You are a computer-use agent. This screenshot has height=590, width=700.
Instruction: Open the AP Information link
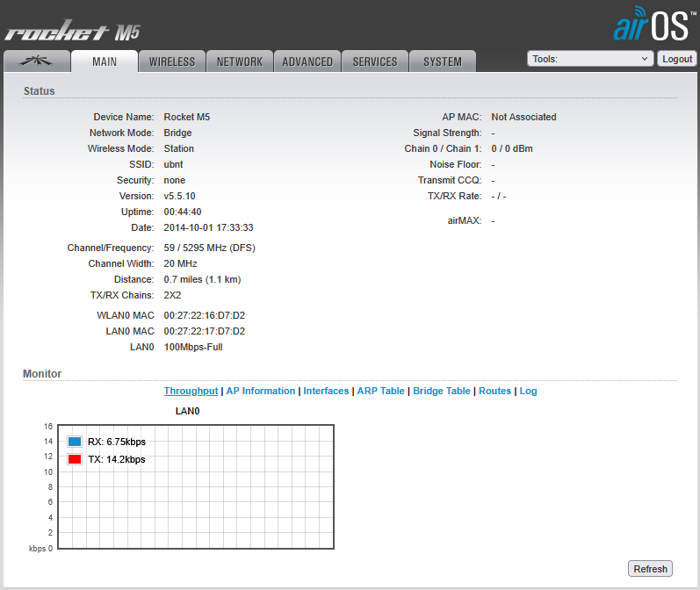point(261,391)
